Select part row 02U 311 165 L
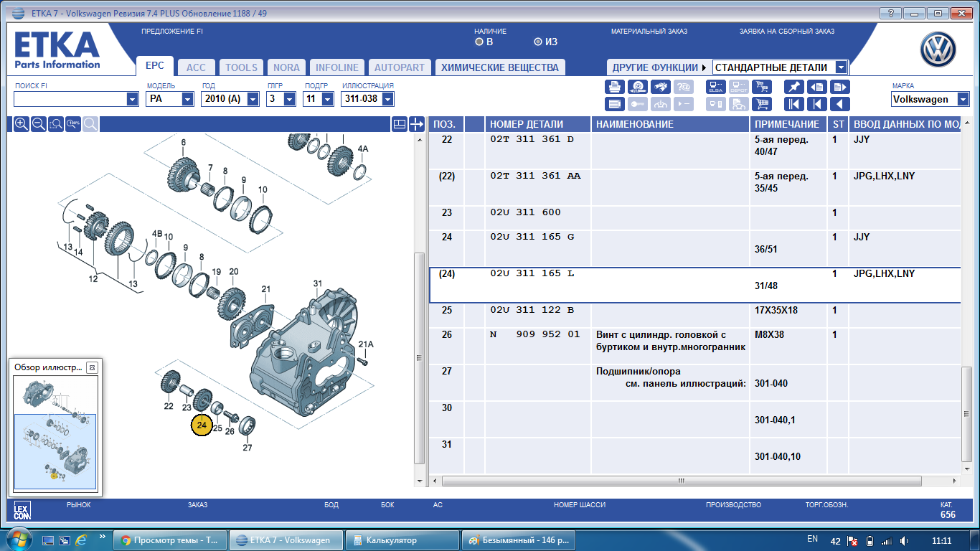Screen dimensions: 980x551 click(x=695, y=286)
